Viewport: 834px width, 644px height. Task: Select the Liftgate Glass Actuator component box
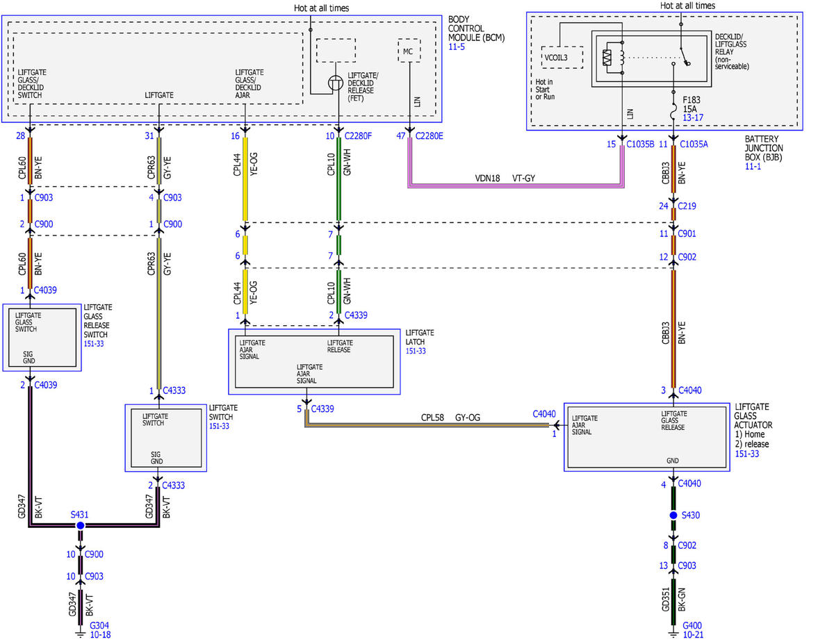point(646,436)
